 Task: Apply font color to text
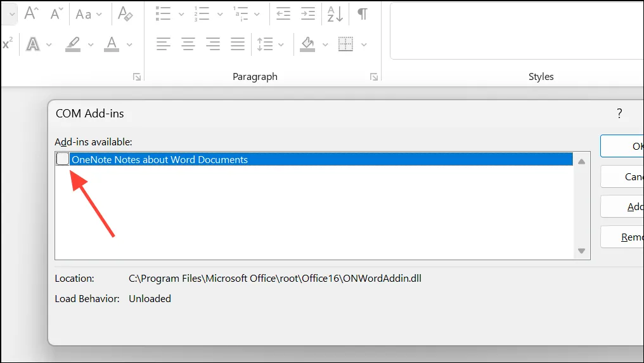112,44
